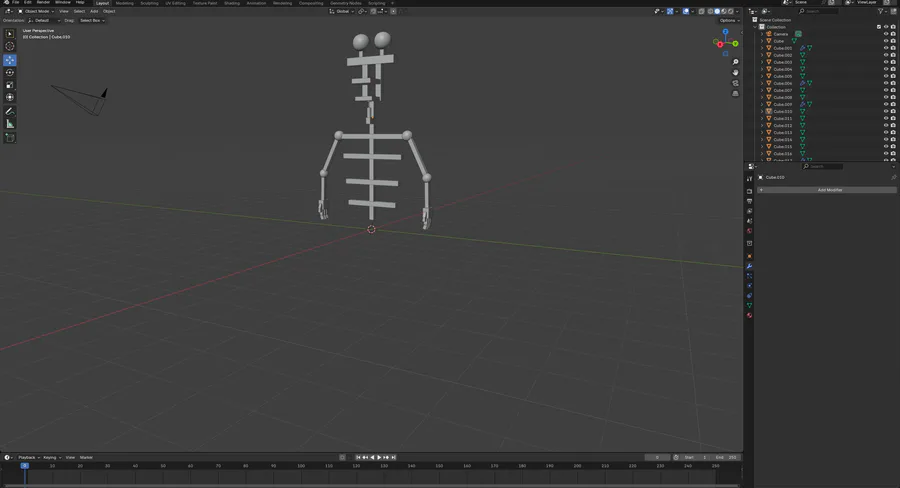Screen dimensions: 900x488
Task: Open the File menu
Action: coord(15,2)
